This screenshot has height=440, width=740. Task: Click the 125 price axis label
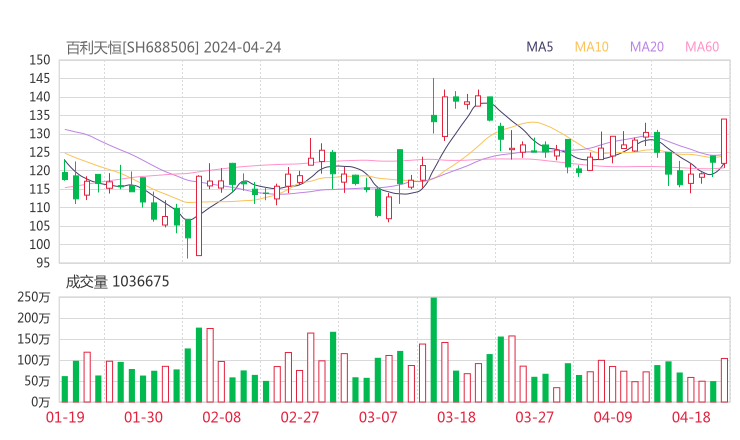40,152
